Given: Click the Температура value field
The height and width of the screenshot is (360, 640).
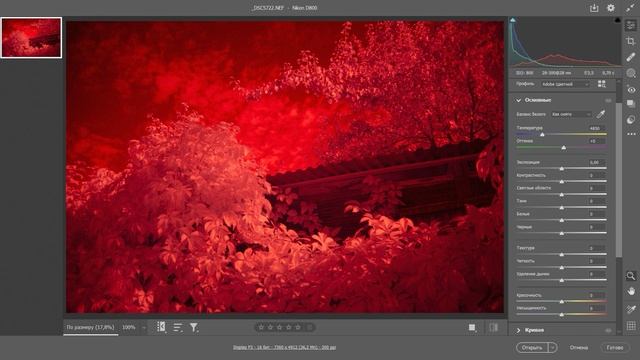Looking at the screenshot, I should [596, 128].
